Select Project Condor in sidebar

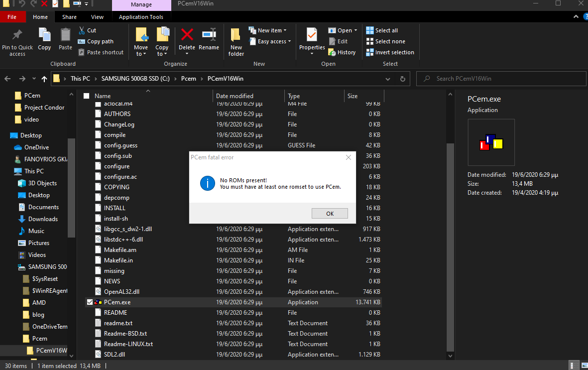(39, 108)
